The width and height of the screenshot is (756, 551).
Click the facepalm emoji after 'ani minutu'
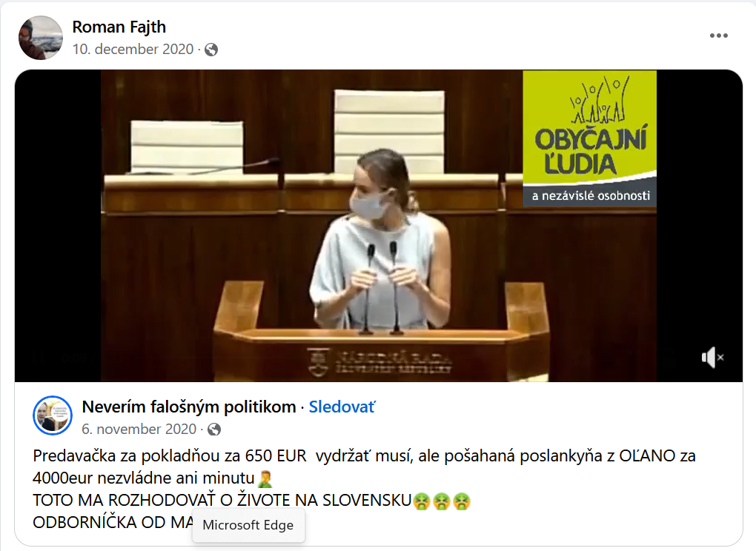pos(265,478)
